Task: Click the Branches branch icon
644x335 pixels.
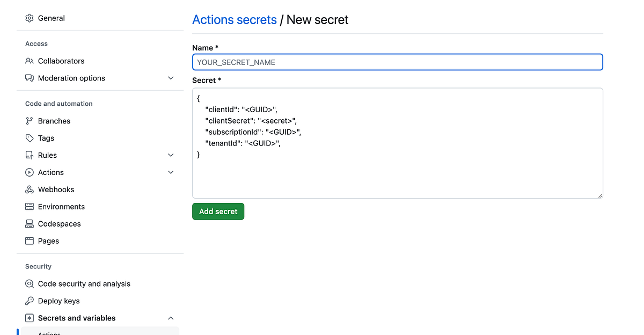Action: [x=30, y=121]
